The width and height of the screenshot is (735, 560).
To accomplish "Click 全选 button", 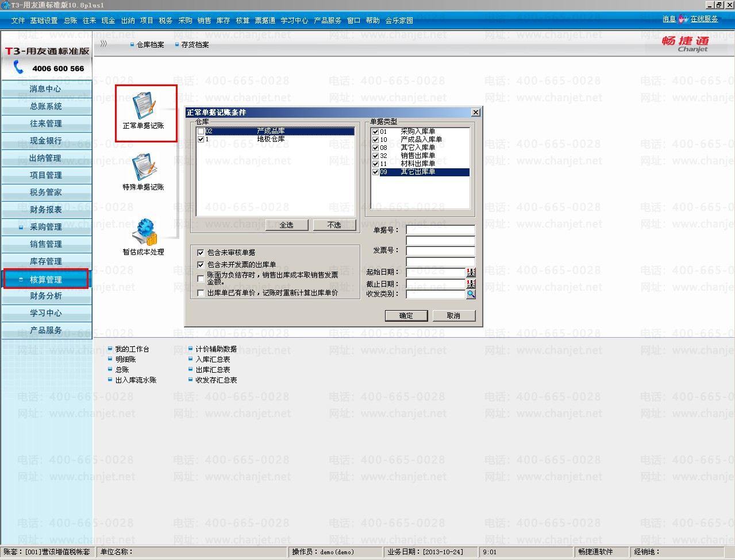I will (x=287, y=225).
